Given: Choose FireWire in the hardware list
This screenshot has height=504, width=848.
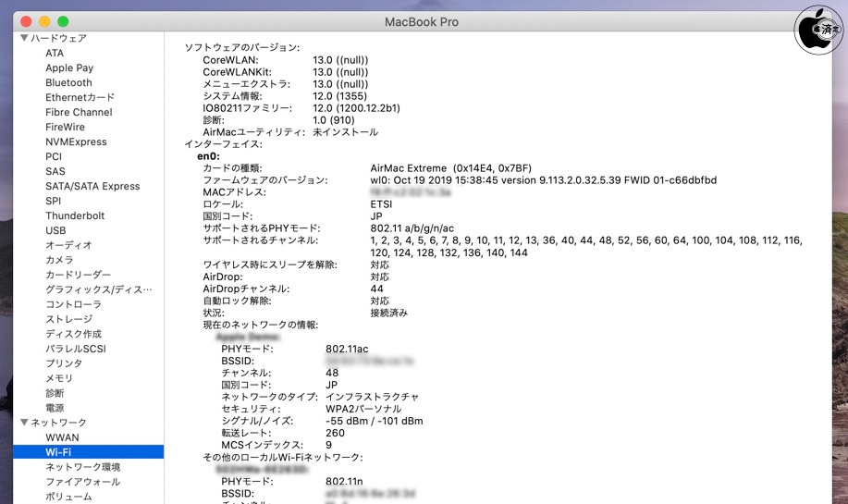Looking at the screenshot, I should tap(65, 127).
